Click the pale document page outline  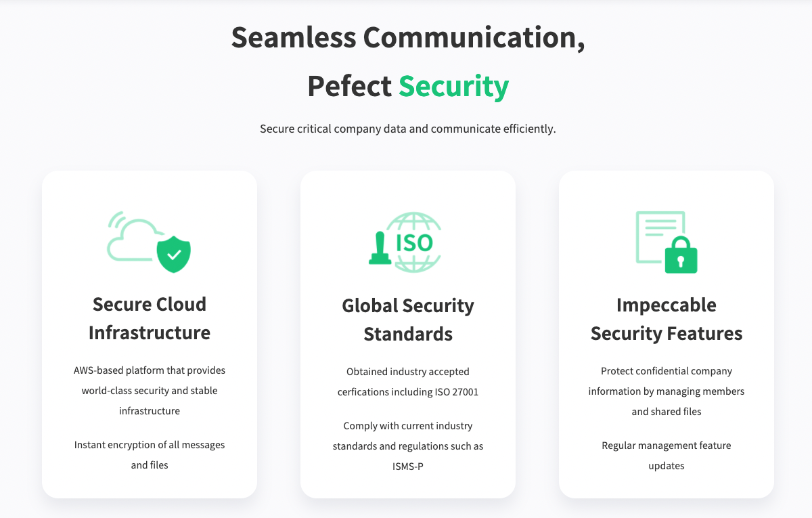pyautogui.click(x=660, y=237)
